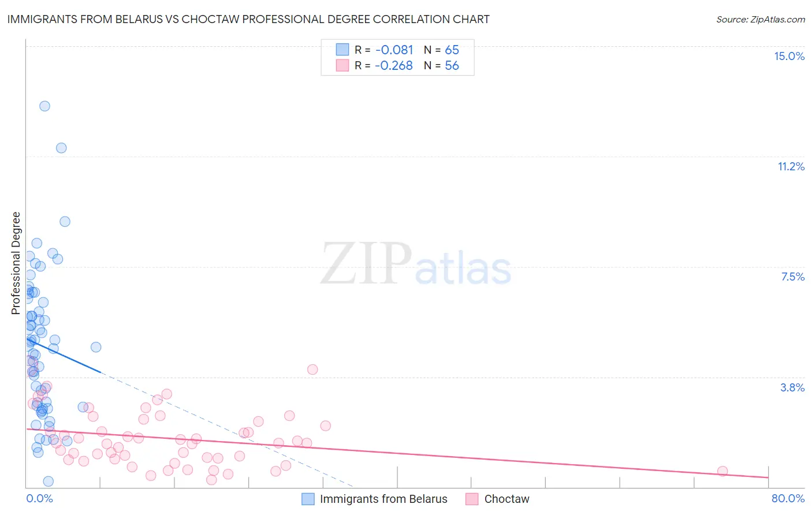The width and height of the screenshot is (812, 515).
Task: Click the blue swatch beside R = -0.081
Action: pyautogui.click(x=342, y=50)
